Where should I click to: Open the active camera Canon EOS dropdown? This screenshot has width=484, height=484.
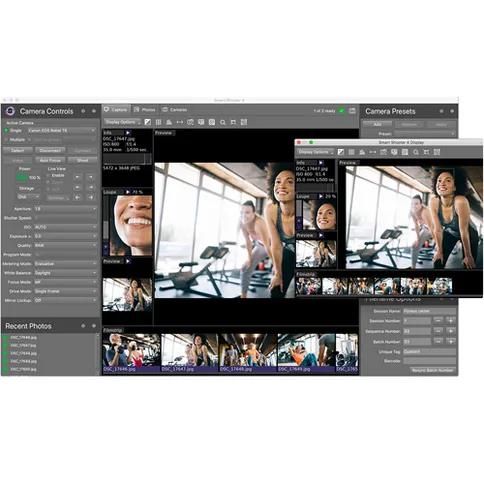pyautogui.click(x=62, y=130)
